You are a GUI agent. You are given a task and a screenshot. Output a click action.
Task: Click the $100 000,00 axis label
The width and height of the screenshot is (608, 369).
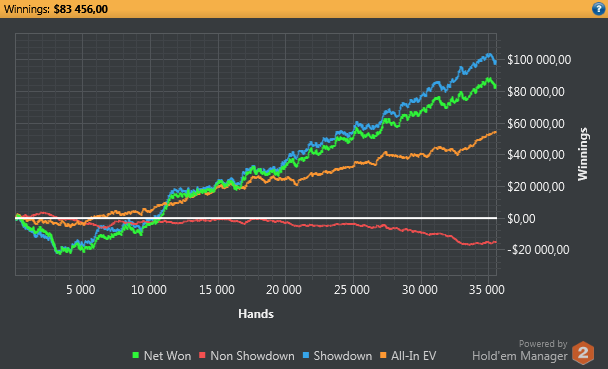tap(539, 60)
